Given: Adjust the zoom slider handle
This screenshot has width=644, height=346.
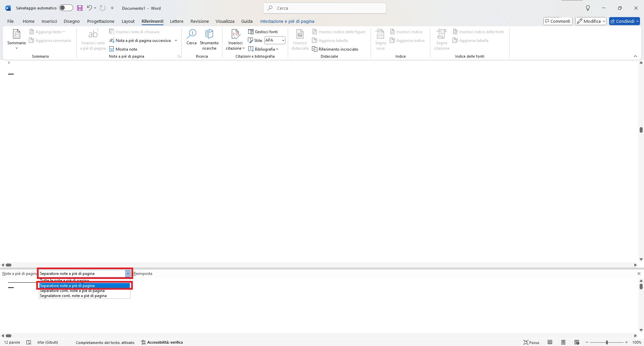Looking at the screenshot, I should [x=607, y=342].
